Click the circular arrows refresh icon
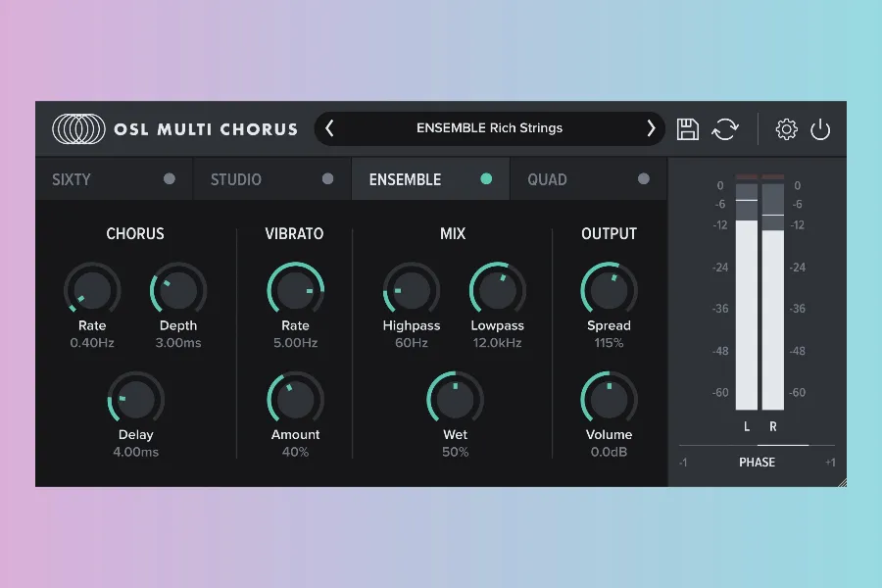Image resolution: width=882 pixels, height=588 pixels. [x=725, y=128]
